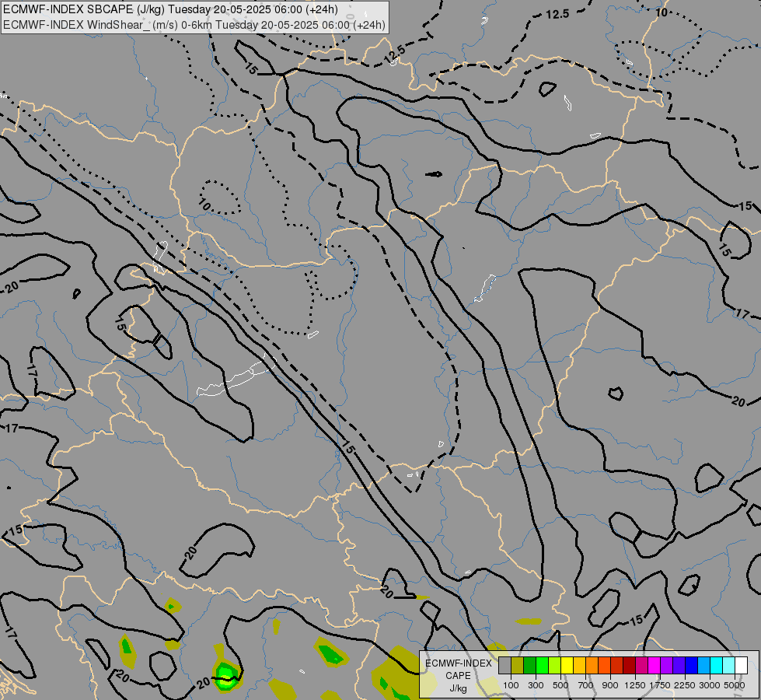This screenshot has height=700, width=761.
Task: Click legend value 500
Action: point(560,685)
